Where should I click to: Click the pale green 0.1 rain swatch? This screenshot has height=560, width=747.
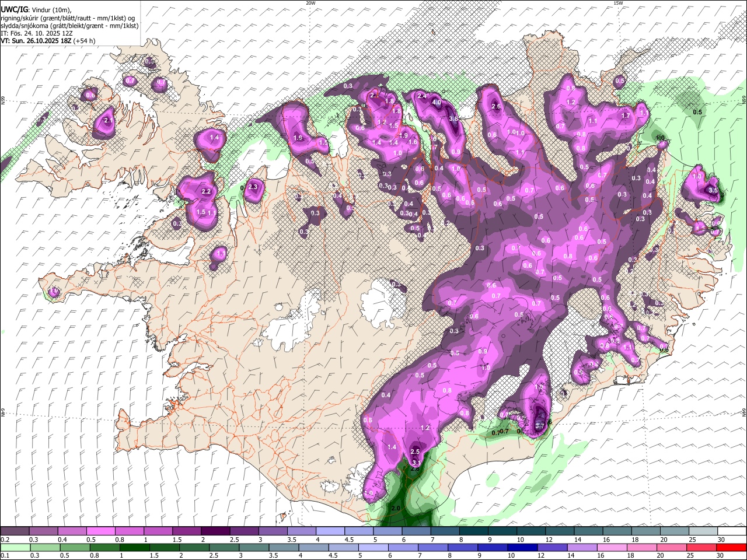click(x=15, y=547)
